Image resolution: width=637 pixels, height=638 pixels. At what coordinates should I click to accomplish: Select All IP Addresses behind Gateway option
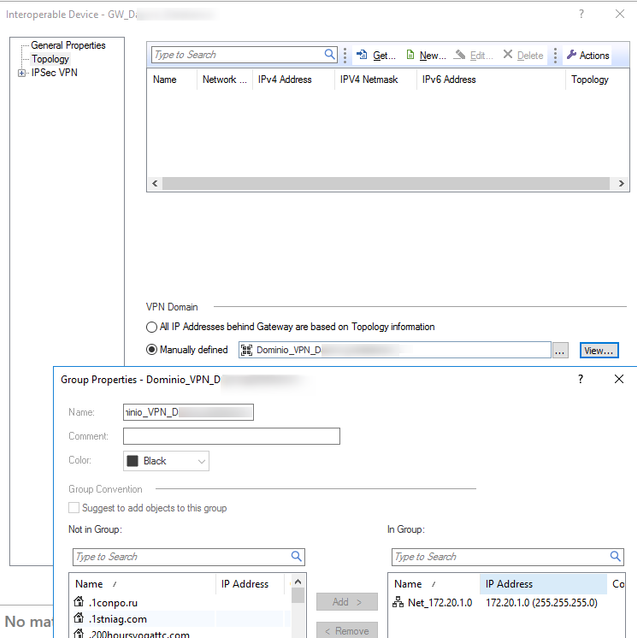click(153, 327)
